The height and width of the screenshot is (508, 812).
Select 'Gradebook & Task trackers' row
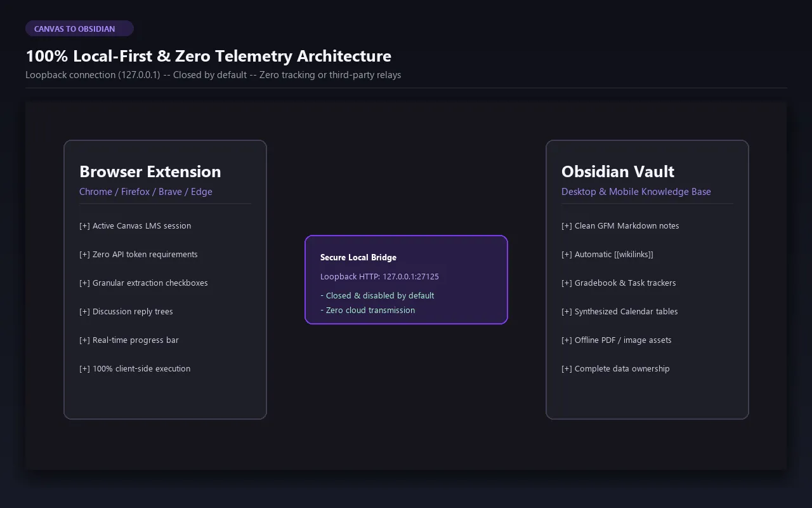619,283
